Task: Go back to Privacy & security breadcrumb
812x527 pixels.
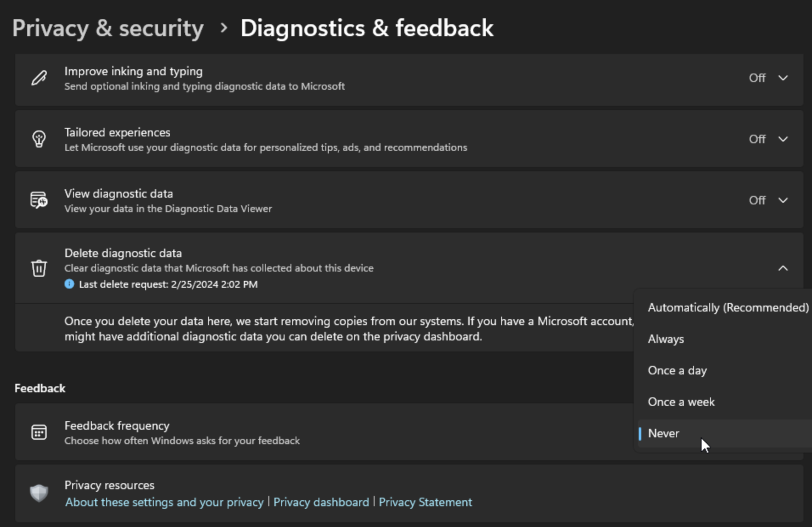Action: [108, 28]
